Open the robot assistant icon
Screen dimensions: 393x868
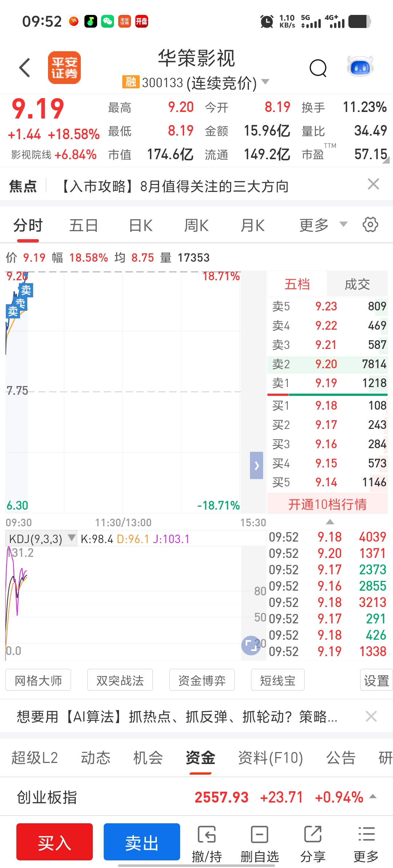[x=360, y=67]
